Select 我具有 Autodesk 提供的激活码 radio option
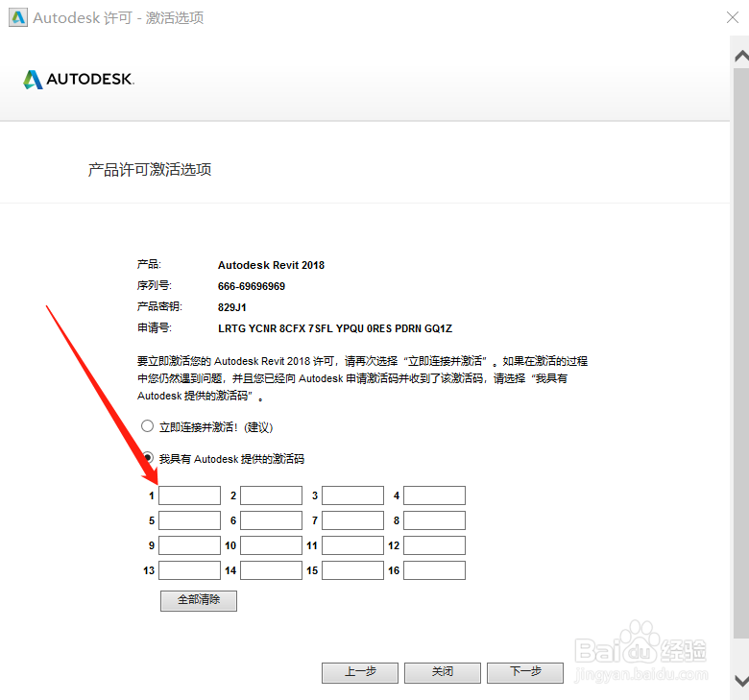The width and height of the screenshot is (749, 700). click(x=148, y=458)
